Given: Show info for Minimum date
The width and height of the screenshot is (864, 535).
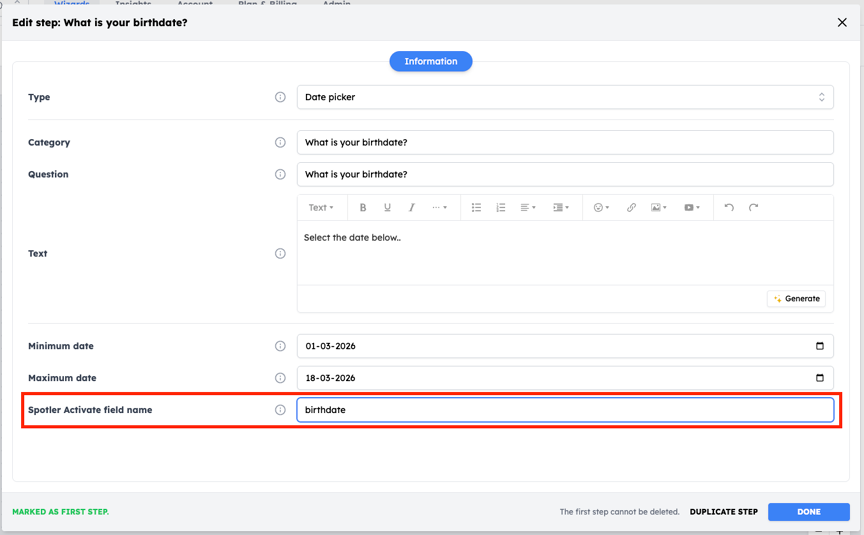Looking at the screenshot, I should [x=280, y=346].
